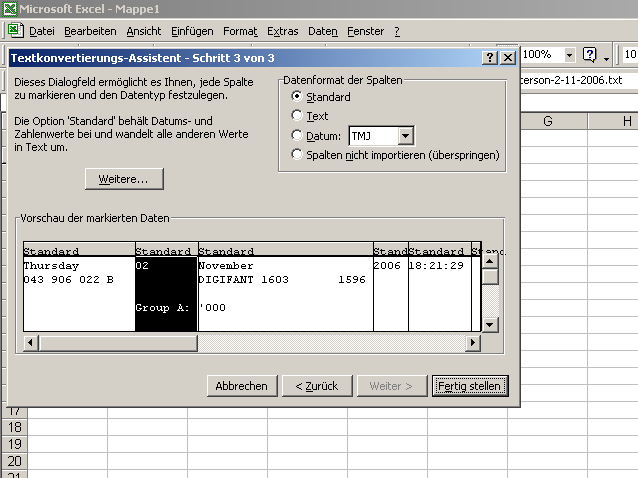Click the Excel workbook icon beside Datei
Image resolution: width=638 pixels, height=478 pixels.
pyautogui.click(x=15, y=31)
